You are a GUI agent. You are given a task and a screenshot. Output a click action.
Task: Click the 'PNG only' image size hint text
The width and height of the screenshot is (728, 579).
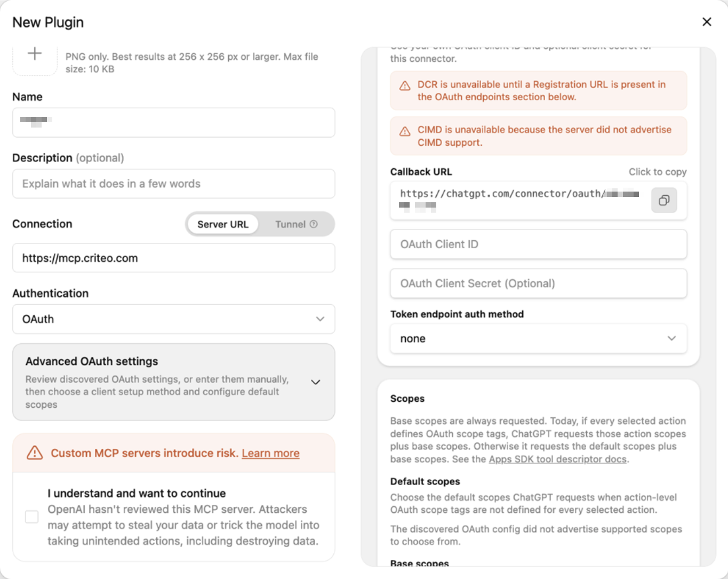192,62
